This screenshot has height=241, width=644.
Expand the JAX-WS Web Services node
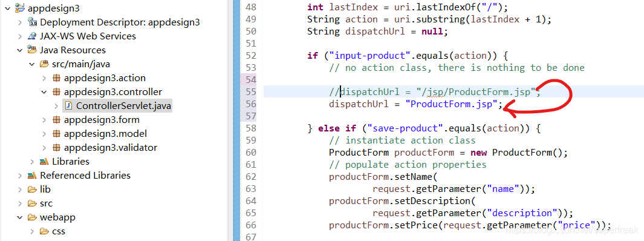20,36
